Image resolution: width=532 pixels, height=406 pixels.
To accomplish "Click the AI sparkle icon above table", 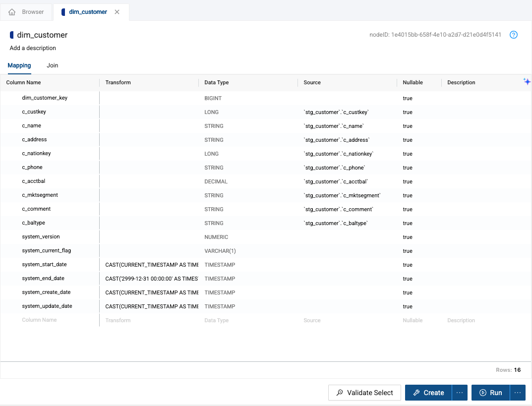I will point(527,81).
